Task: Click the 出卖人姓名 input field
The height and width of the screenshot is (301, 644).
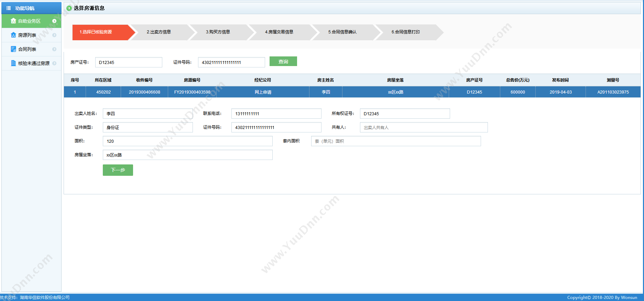Action: pos(148,114)
